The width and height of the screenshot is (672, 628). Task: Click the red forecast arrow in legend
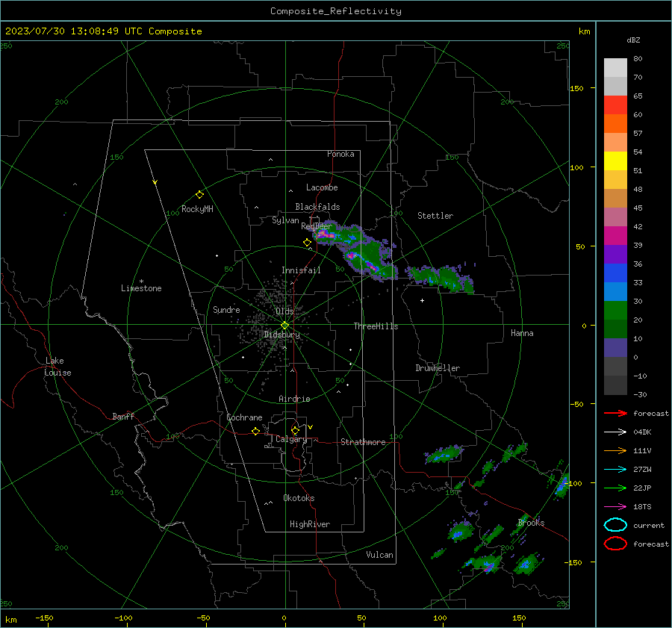point(615,413)
